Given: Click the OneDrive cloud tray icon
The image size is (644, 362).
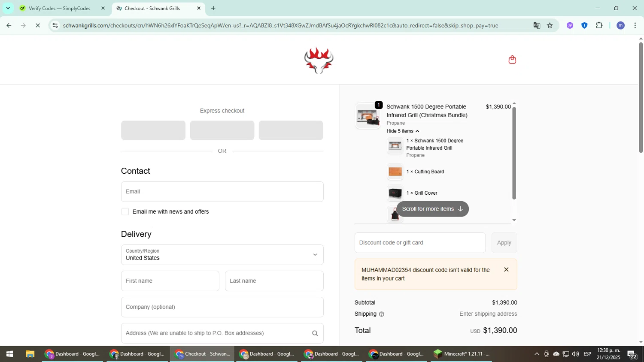Looking at the screenshot, I should click(556, 354).
